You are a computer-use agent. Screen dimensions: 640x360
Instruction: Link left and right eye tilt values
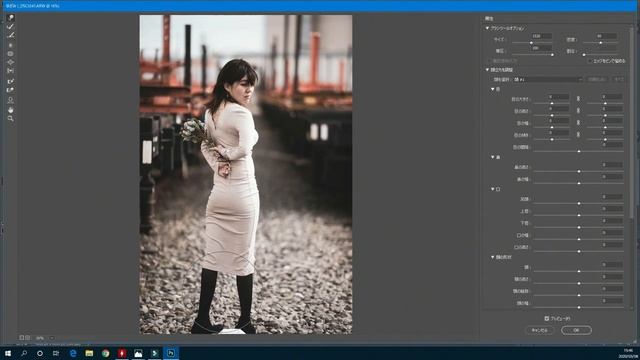pyautogui.click(x=578, y=134)
